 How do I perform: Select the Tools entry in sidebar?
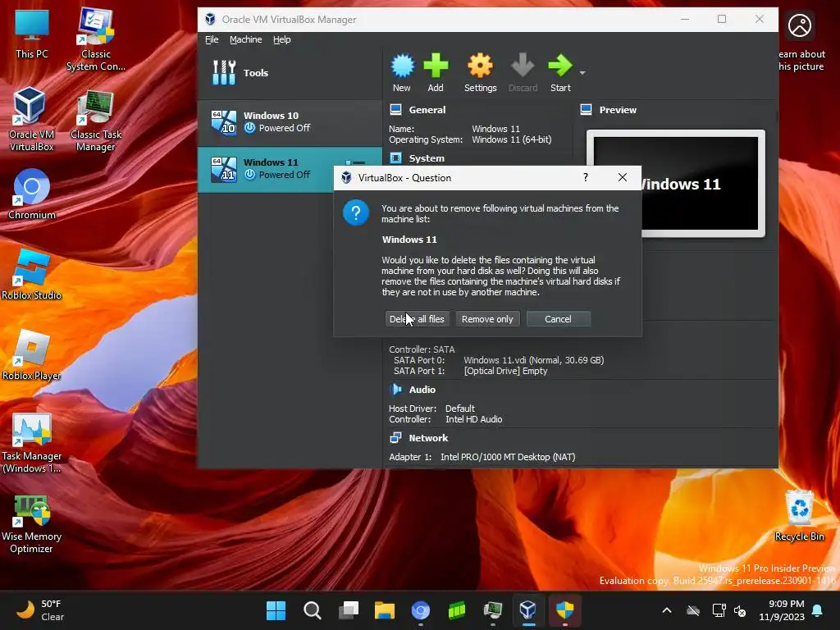click(290, 73)
